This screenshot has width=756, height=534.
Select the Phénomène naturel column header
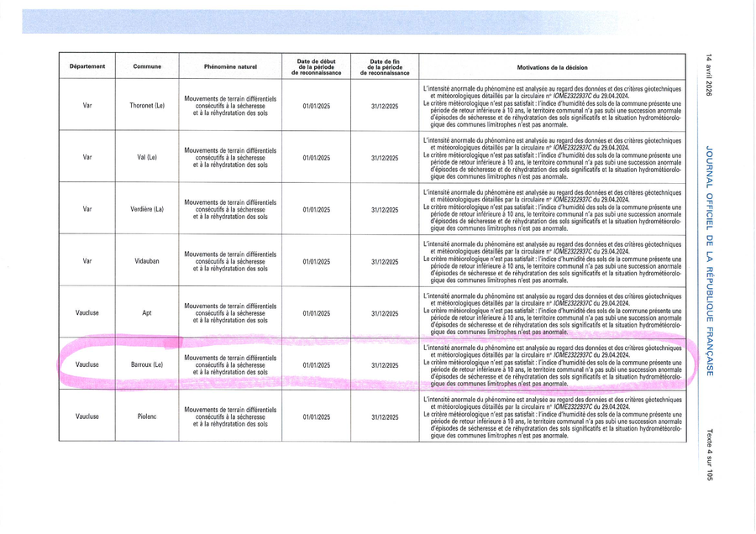pyautogui.click(x=230, y=66)
